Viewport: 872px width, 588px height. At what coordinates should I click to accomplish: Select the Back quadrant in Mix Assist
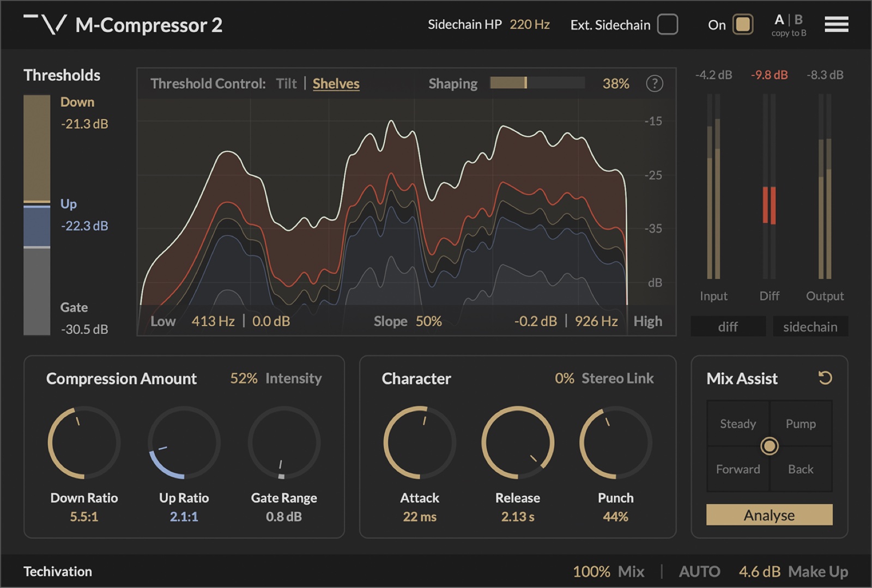tap(801, 469)
